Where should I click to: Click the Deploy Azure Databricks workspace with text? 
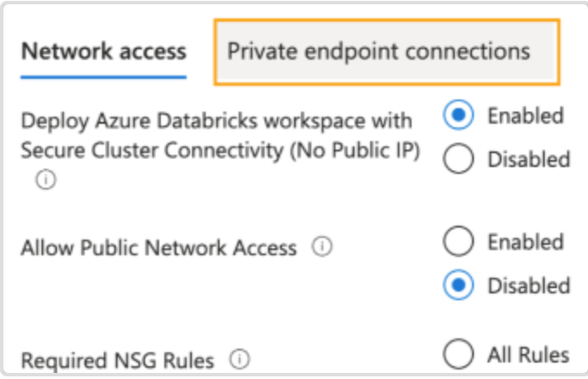click(x=216, y=121)
